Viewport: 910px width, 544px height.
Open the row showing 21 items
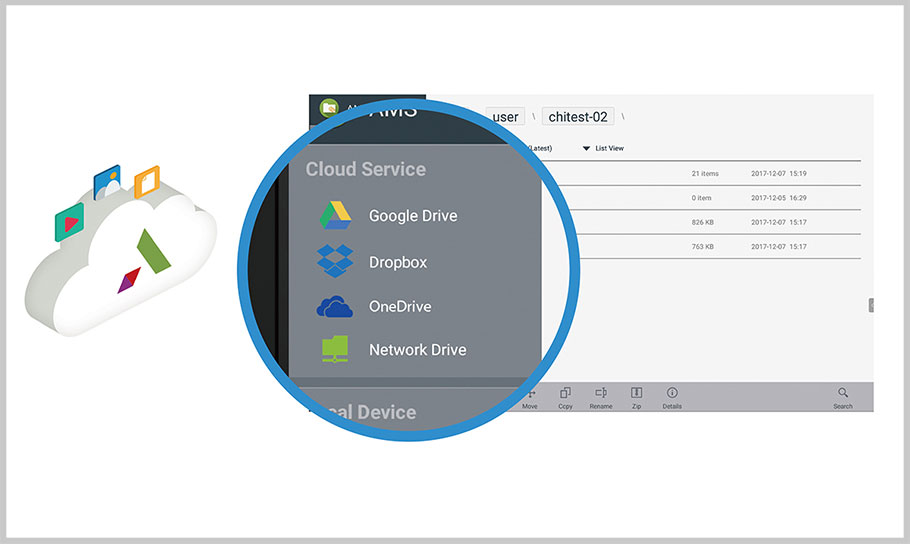700,173
